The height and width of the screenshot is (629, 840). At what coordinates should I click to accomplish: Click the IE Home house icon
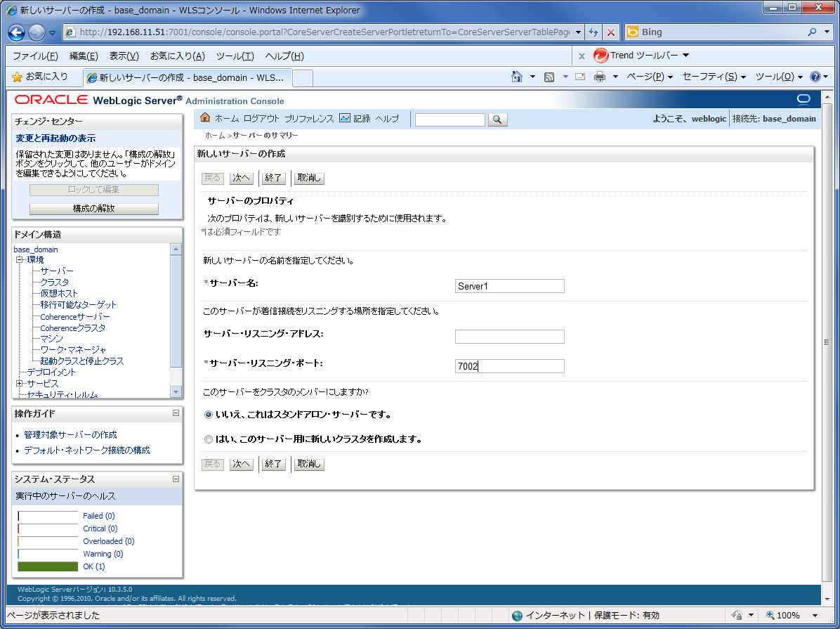tap(517, 77)
